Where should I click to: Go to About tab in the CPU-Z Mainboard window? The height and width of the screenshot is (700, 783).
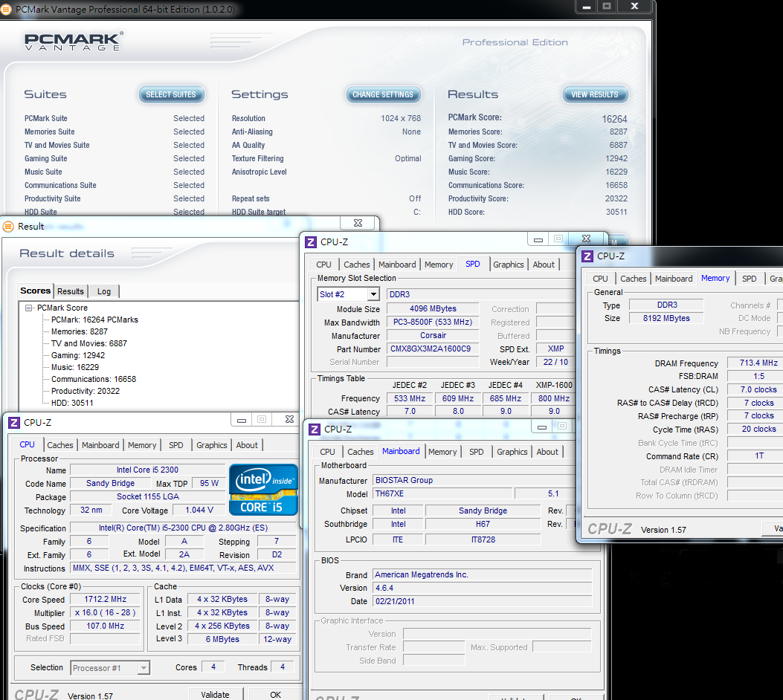pos(548,452)
